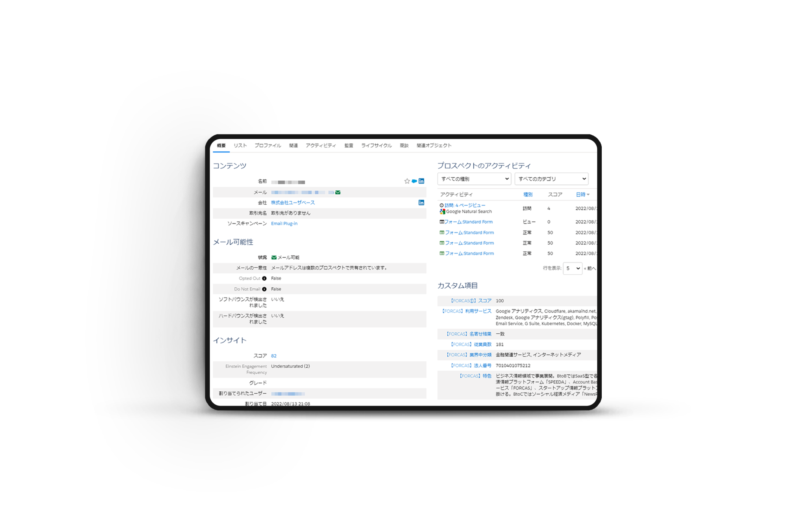Open the 訪問: 4 ページビュー activity
Viewport: 800px width, 532px height.
pyautogui.click(x=465, y=205)
